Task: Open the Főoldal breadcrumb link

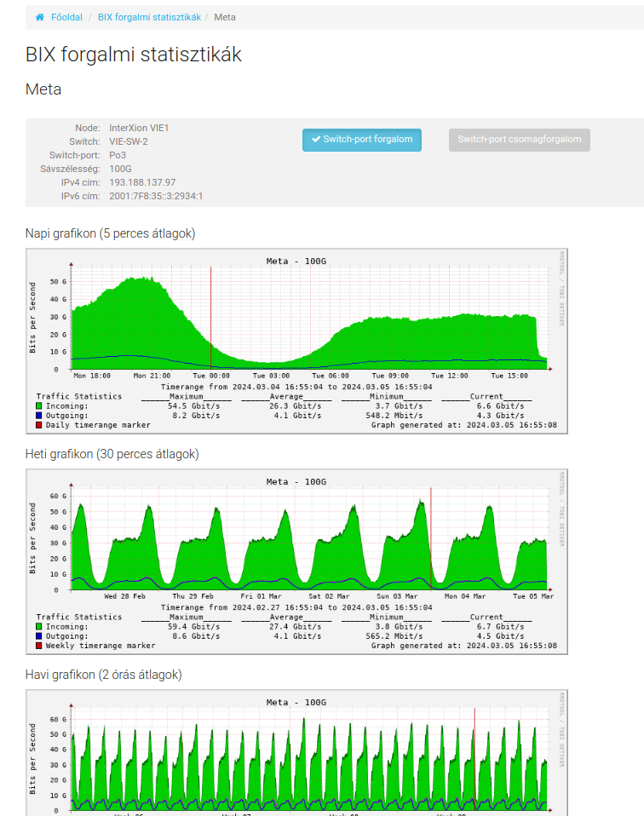Action: click(x=66, y=17)
